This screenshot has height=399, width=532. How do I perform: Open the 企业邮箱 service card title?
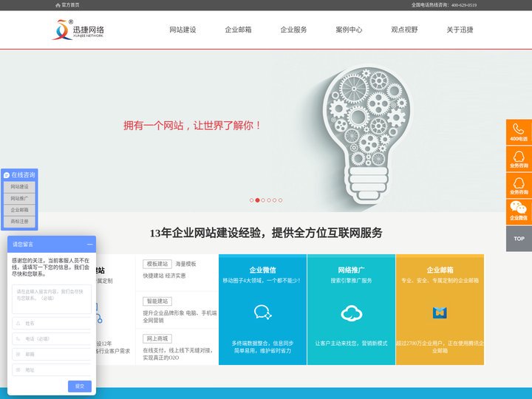point(440,270)
